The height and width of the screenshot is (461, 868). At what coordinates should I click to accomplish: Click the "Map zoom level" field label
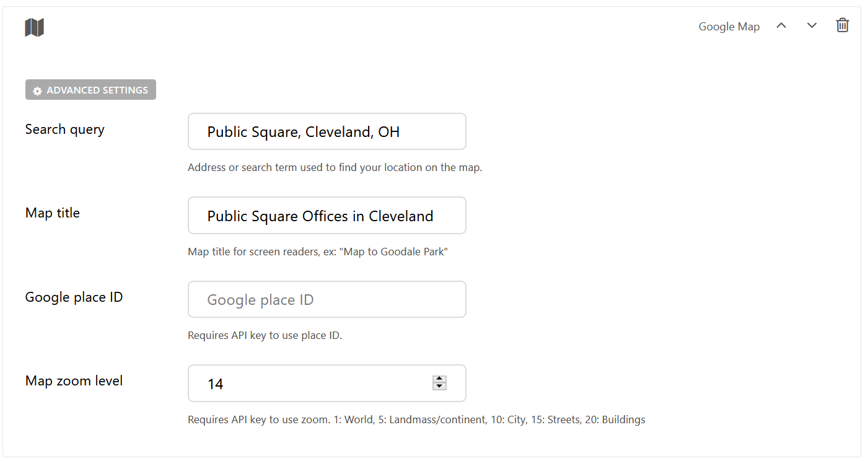tap(74, 381)
